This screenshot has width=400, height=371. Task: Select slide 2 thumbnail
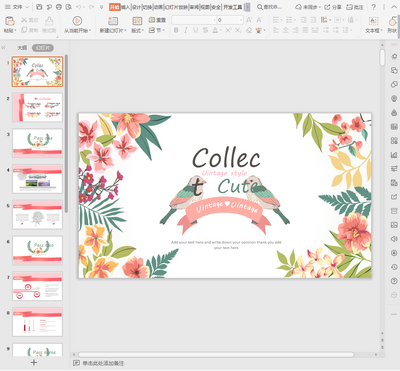coord(37,107)
